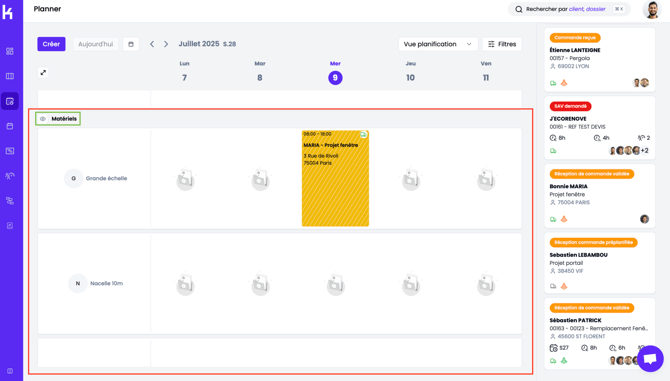Go to next week arrow
This screenshot has height=381, width=670.
166,44
